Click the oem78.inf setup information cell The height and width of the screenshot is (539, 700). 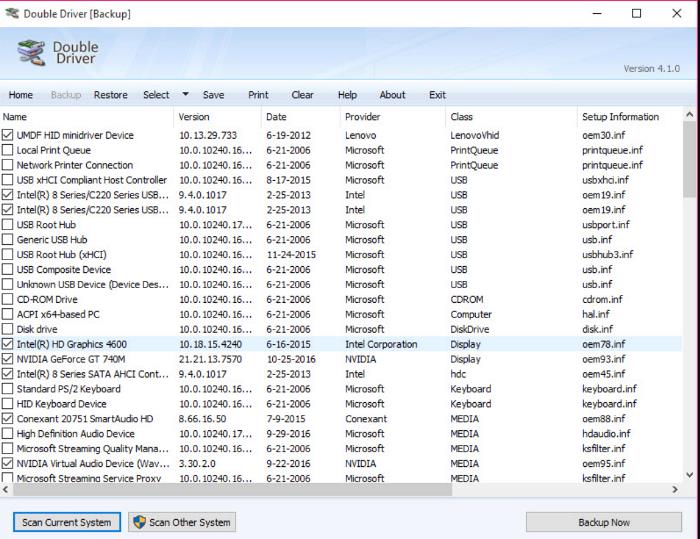[604, 344]
